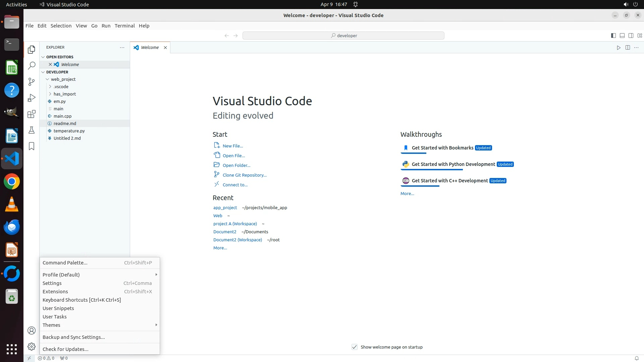This screenshot has height=362, width=644.
Task: Expand the has_import folder
Action: tap(64, 94)
